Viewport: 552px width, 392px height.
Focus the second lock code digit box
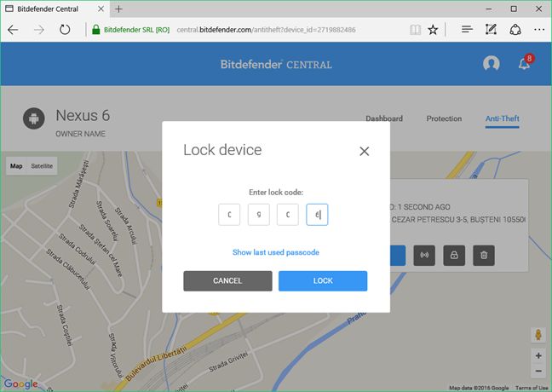click(x=258, y=215)
